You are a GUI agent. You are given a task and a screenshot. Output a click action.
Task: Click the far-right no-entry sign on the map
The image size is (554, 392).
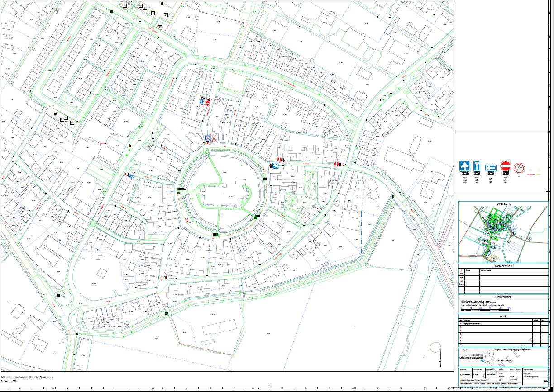point(337,164)
